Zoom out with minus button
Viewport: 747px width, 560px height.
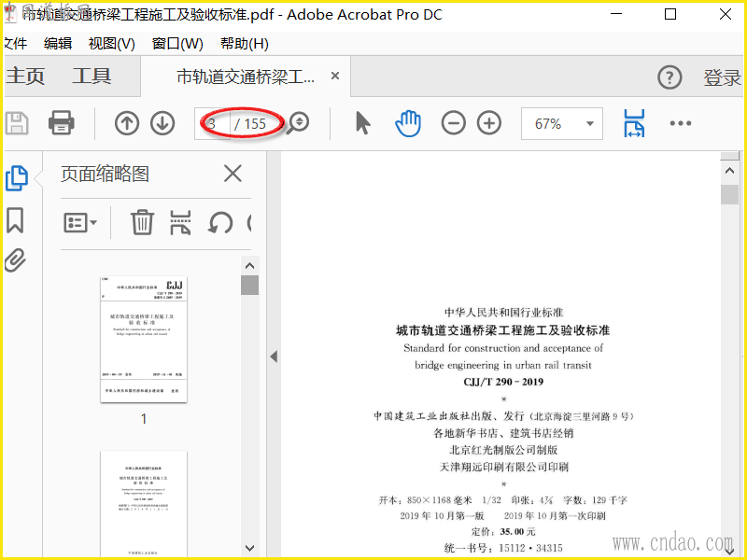[453, 123]
